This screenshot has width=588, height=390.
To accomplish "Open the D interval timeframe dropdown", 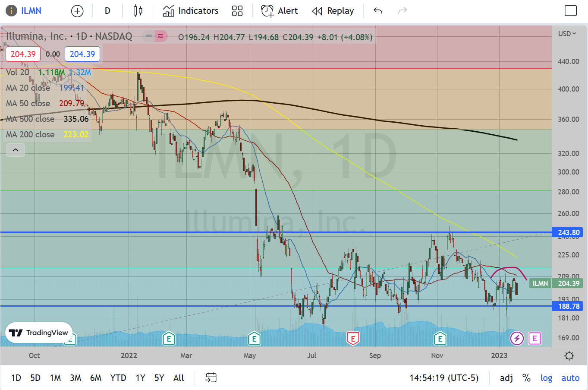I will point(107,11).
